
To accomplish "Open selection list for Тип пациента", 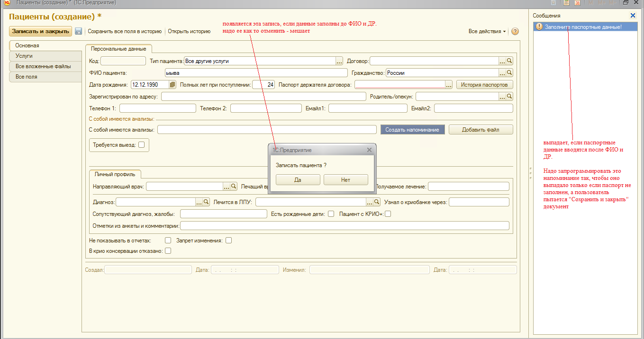I will tap(339, 61).
